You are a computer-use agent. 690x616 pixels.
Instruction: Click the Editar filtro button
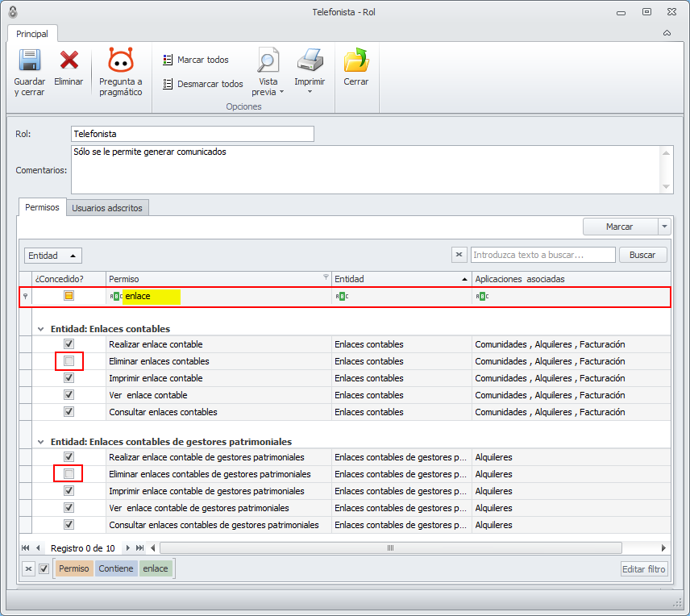tap(644, 569)
